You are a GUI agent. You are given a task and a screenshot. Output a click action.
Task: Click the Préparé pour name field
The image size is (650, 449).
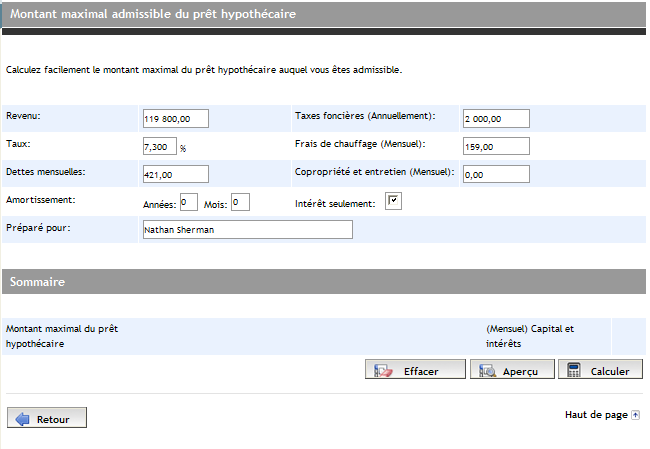pos(248,230)
